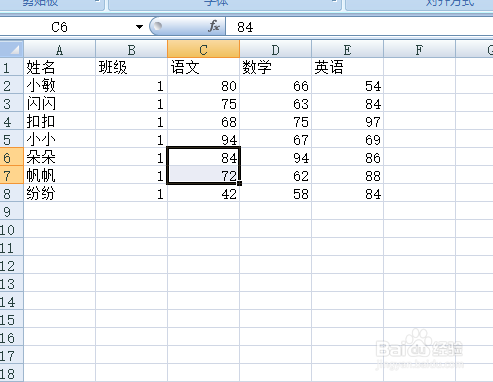493x382 pixels.
Task: Click 数学 score 58 for 纷纷
Action: [276, 193]
